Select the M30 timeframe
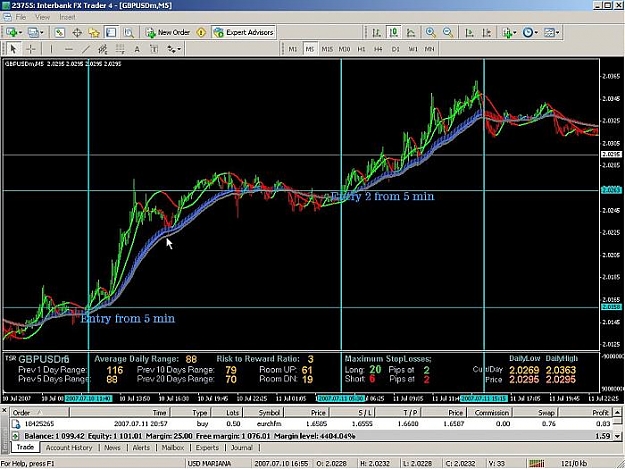Viewport: 625px width, 469px height. 344,49
